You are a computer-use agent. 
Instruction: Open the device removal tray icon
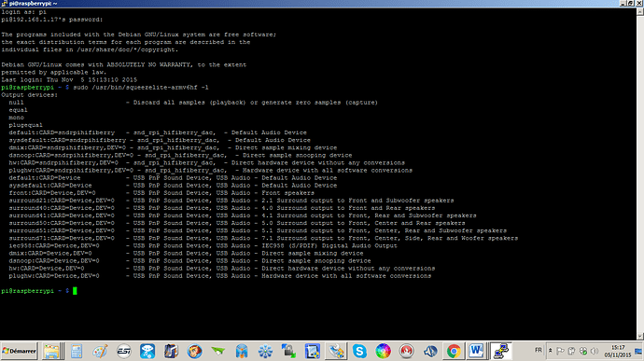click(572, 351)
